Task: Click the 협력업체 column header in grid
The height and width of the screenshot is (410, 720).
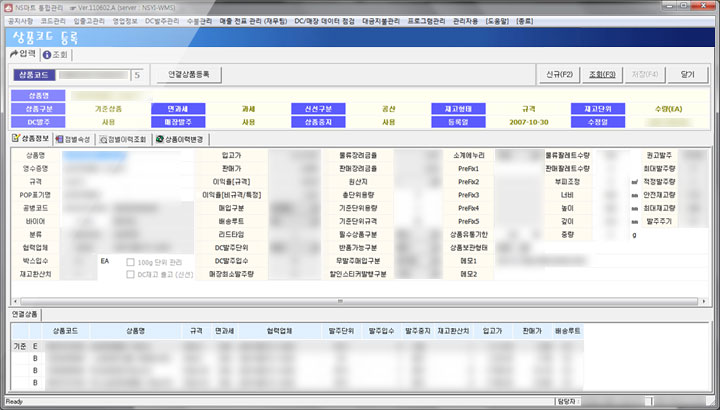Action: 280,331
